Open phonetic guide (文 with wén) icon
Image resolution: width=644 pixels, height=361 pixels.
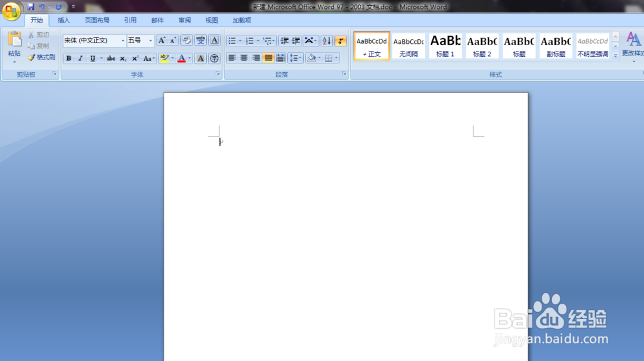click(x=200, y=41)
